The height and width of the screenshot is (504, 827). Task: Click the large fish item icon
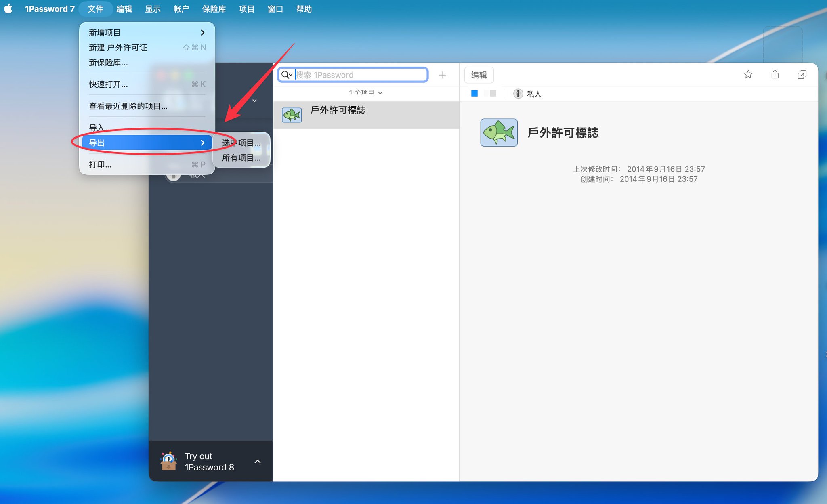coord(499,132)
